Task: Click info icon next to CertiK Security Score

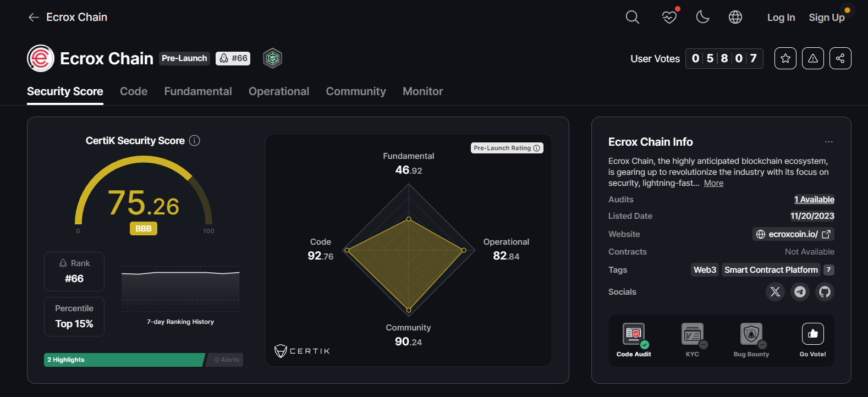Action: [x=195, y=141]
